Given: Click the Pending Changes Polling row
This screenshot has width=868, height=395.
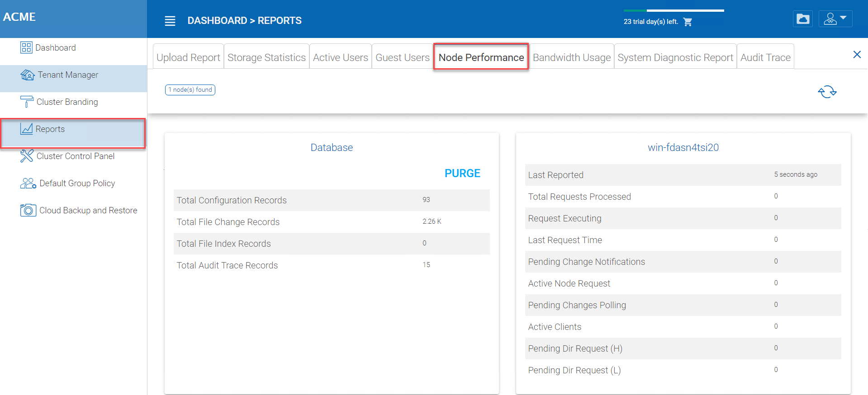Looking at the screenshot, I should (683, 305).
